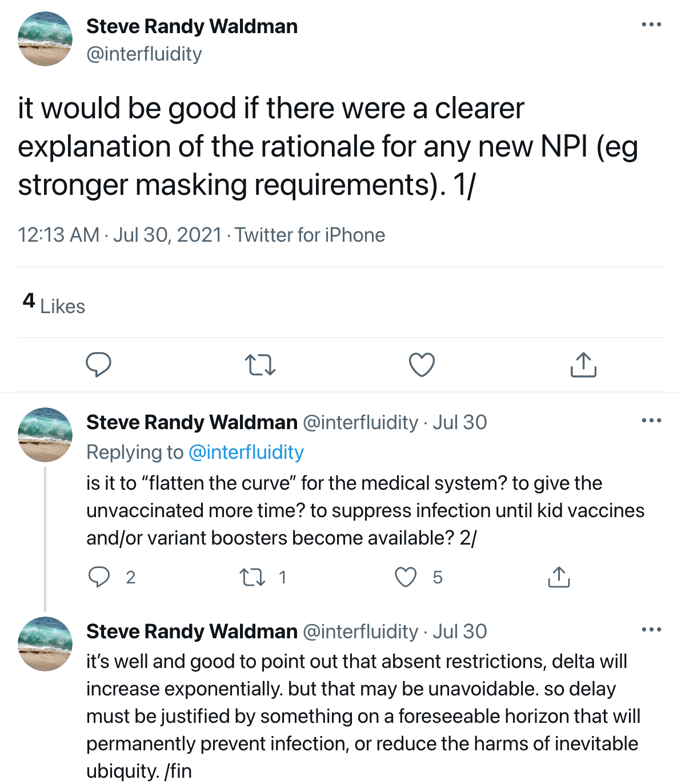Share the main tweet
The height and width of the screenshot is (784, 681).
click(583, 365)
